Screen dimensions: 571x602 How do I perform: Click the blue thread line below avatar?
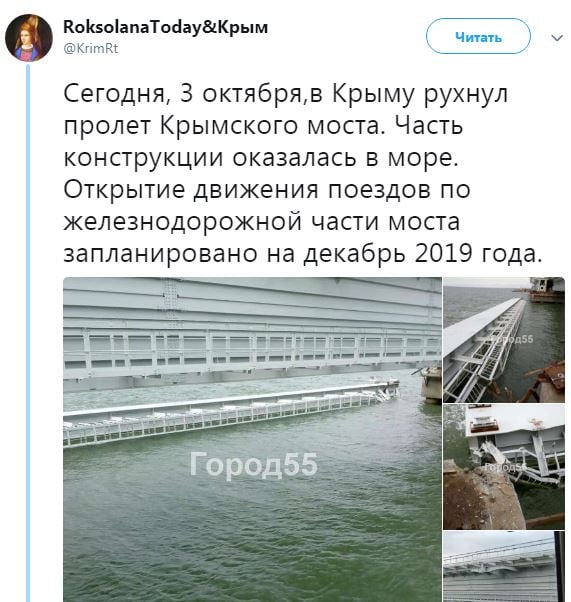(x=28, y=332)
